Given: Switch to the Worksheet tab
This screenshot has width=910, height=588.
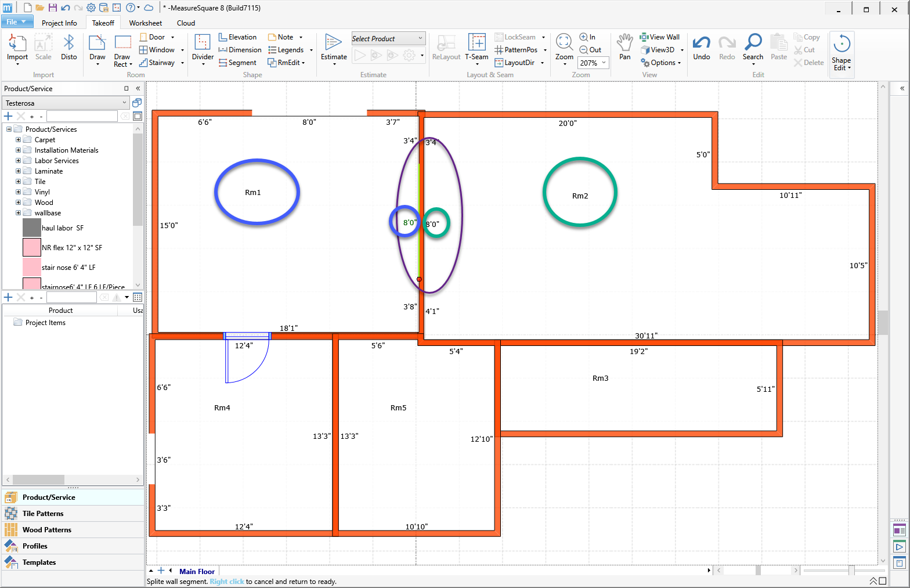Looking at the screenshot, I should (x=145, y=23).
